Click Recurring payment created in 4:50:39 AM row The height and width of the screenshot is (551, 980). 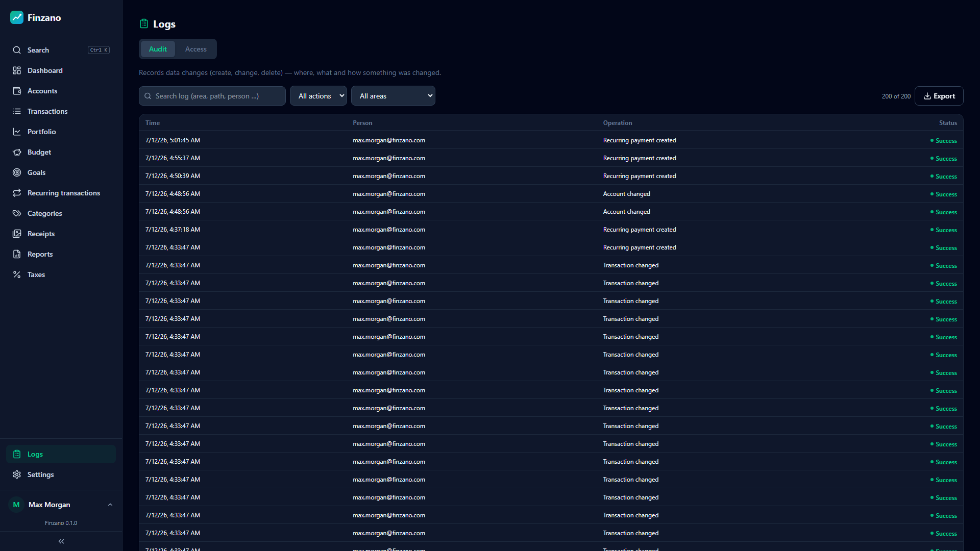[640, 176]
